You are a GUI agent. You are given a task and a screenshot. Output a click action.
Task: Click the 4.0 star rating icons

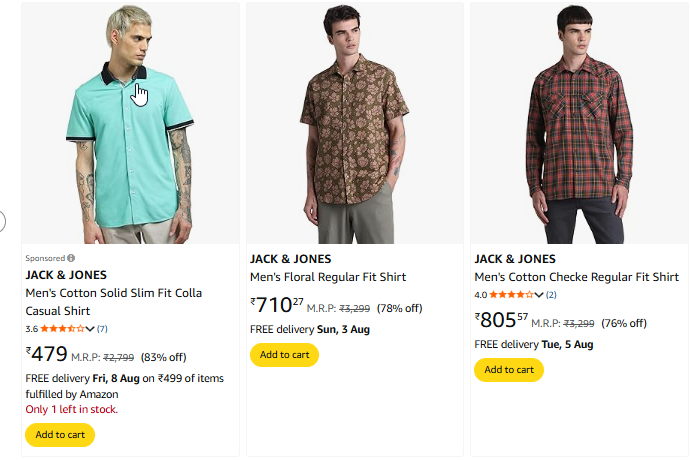pyautogui.click(x=512, y=294)
